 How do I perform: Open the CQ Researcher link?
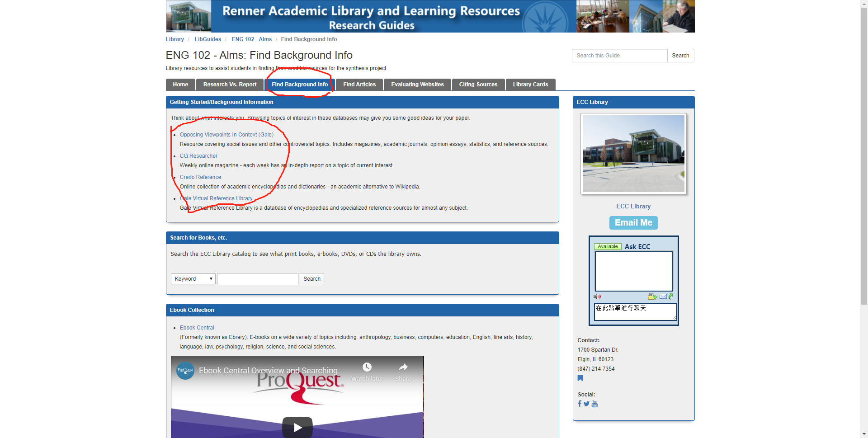point(198,156)
